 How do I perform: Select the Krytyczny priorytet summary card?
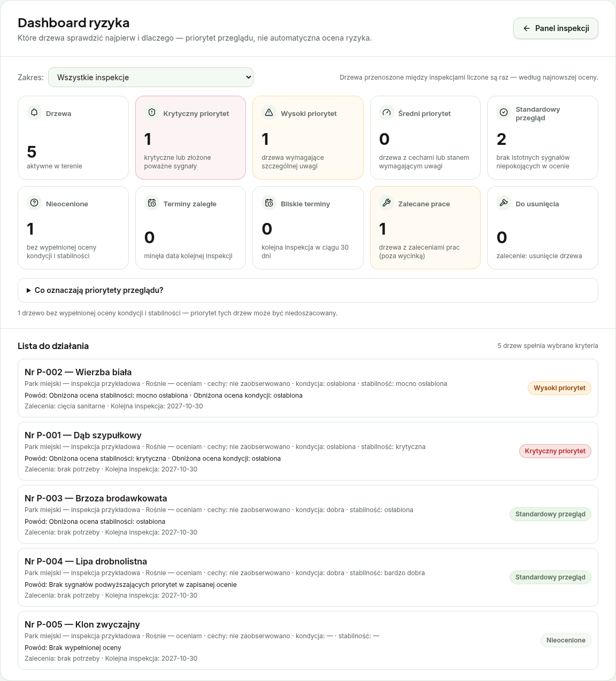tap(190, 137)
